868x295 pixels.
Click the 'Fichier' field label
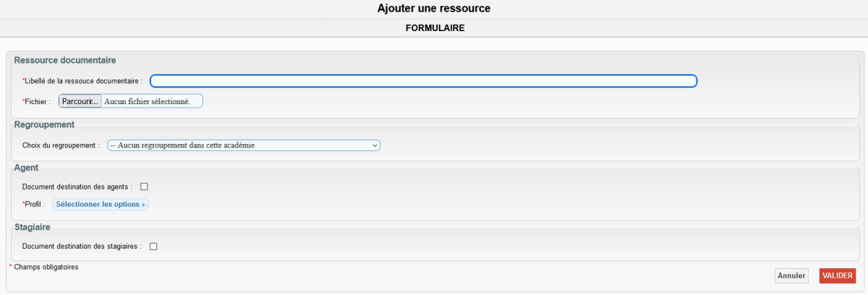[38, 102]
